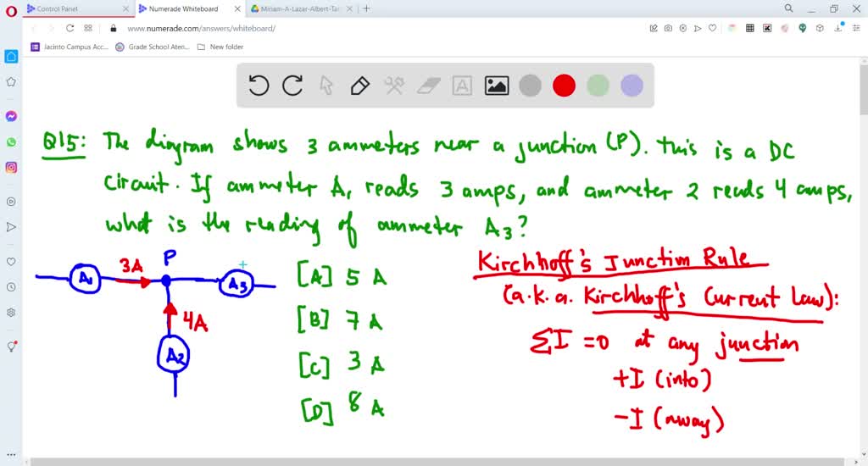Screen dimensions: 868x466
Task: Click the undo arrow in whiteboard toolbar
Action: [259, 86]
